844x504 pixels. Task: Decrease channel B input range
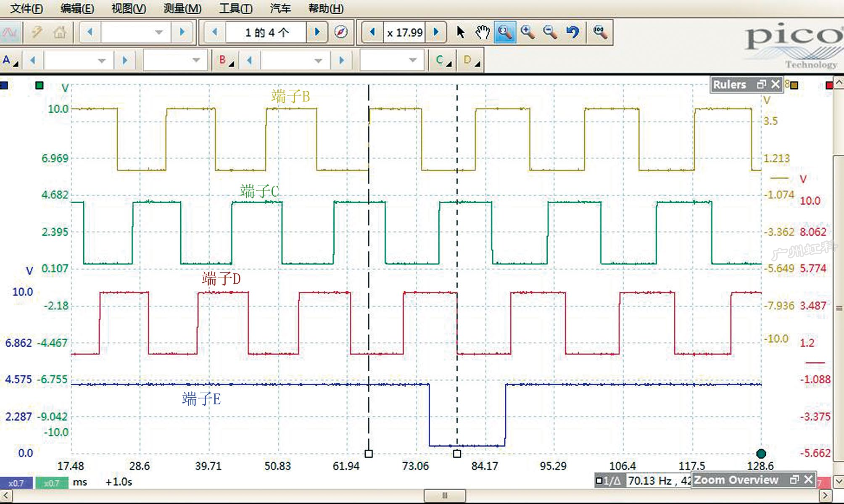249,61
